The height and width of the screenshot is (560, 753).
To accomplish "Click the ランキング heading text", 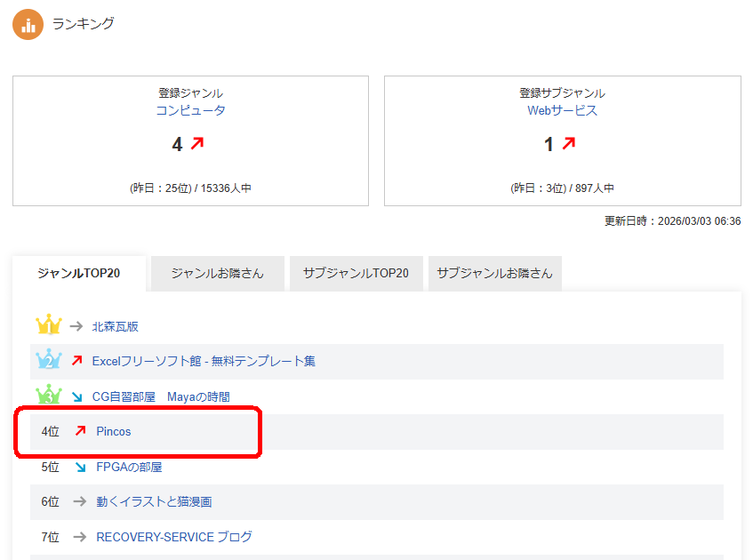I will pyautogui.click(x=83, y=23).
